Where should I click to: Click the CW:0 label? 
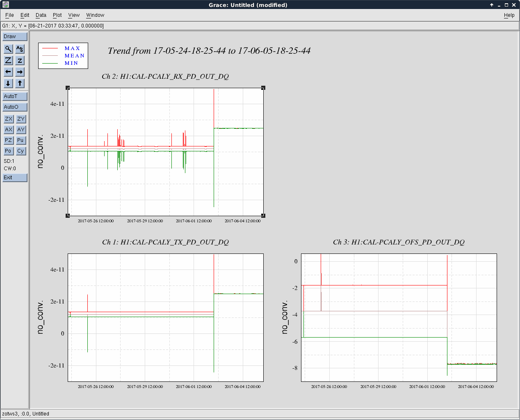(x=10, y=169)
